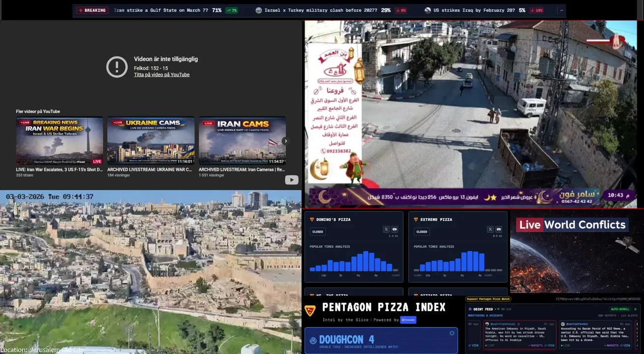Click Extreme Pizza popular times chart
644x354 pixels.
click(x=458, y=261)
